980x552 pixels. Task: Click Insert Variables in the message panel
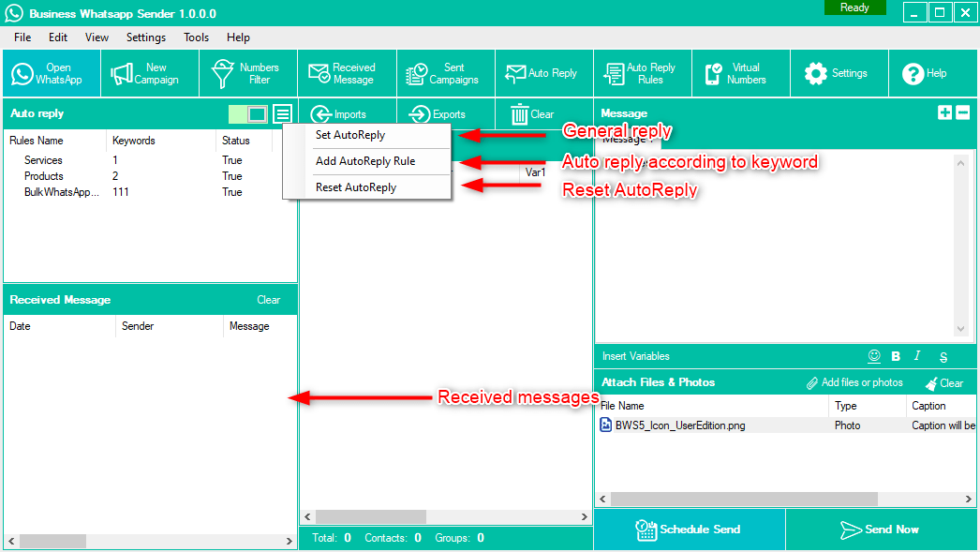[x=636, y=356]
